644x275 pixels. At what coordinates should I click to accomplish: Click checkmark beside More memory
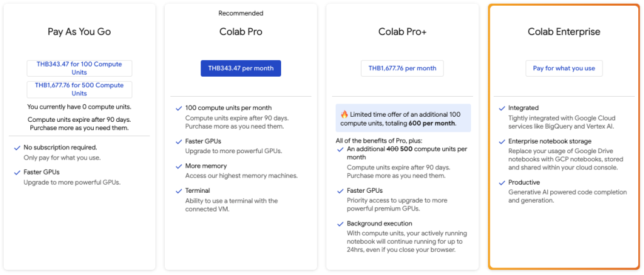pyautogui.click(x=179, y=166)
